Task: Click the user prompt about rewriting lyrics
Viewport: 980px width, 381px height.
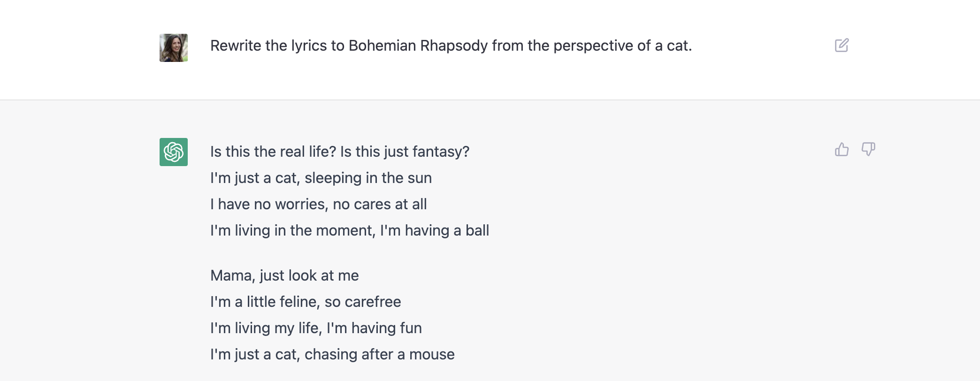Action: pos(451,46)
